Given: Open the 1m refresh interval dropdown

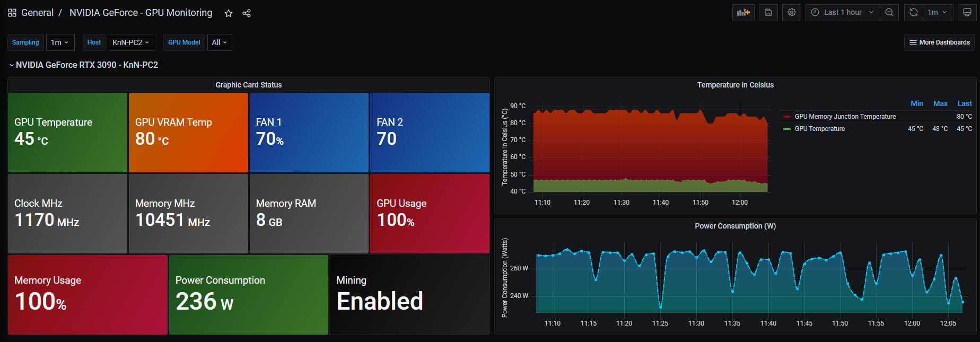Looking at the screenshot, I should (x=938, y=12).
